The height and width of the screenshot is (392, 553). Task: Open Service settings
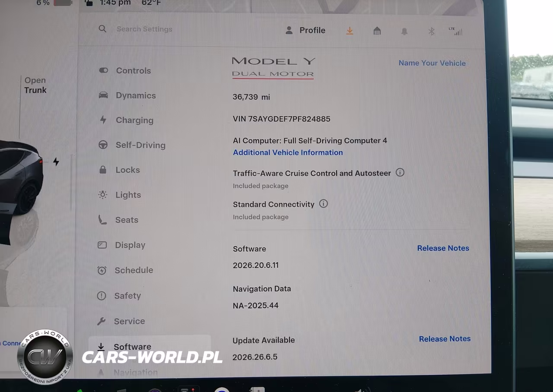coord(121,321)
